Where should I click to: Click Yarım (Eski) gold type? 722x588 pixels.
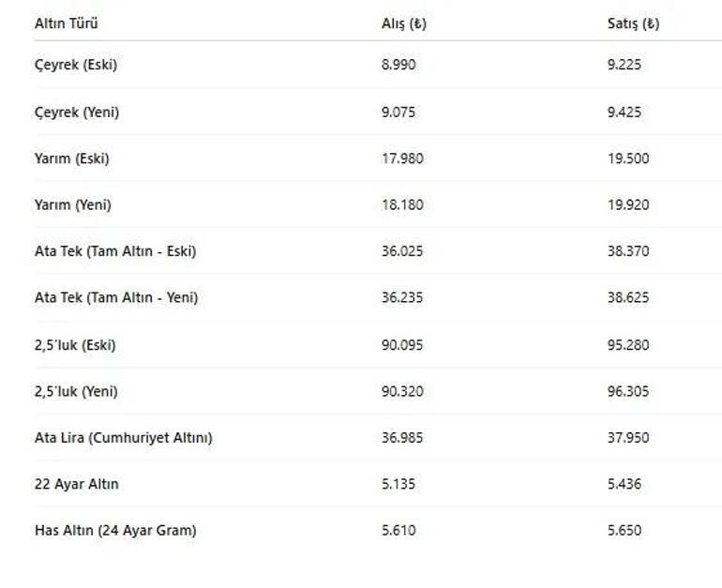tap(72, 158)
